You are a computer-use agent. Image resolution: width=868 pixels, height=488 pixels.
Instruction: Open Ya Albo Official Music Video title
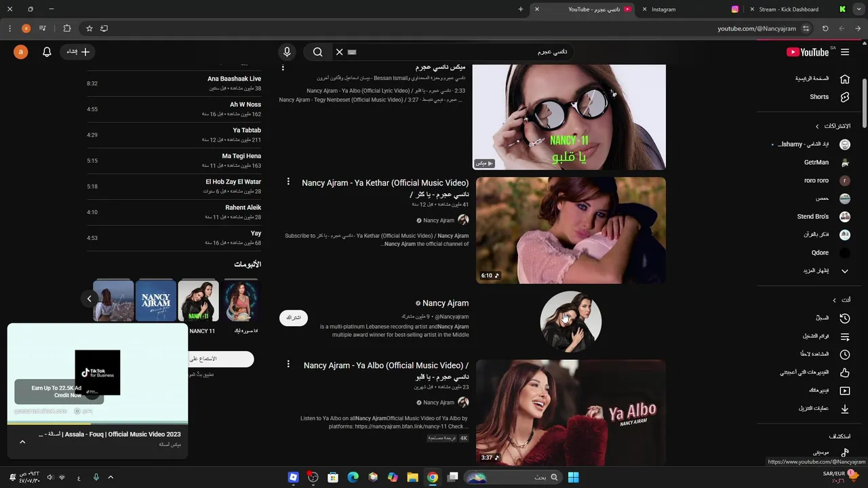coord(386,370)
